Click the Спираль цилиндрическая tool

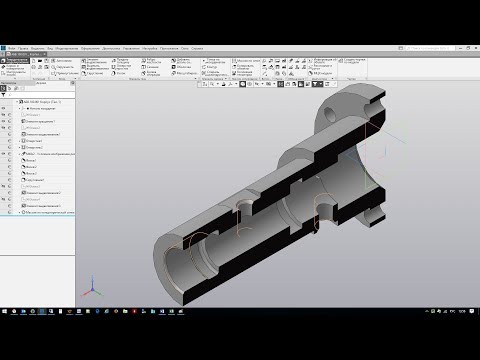[215, 73]
